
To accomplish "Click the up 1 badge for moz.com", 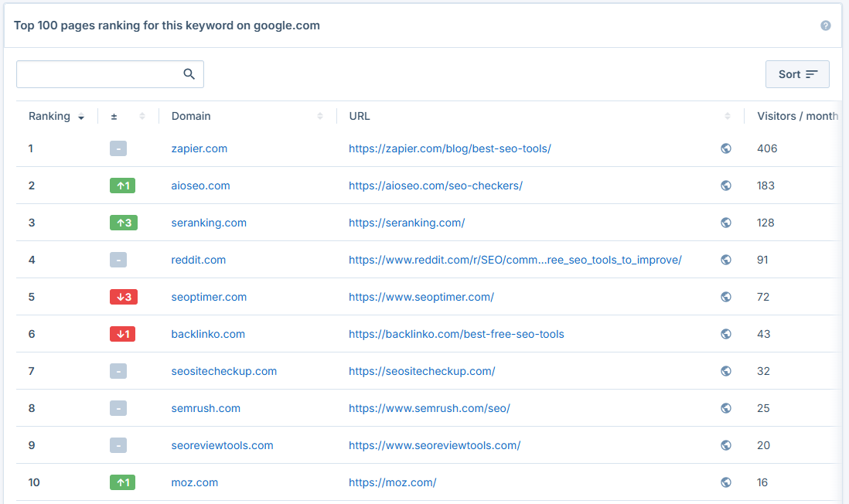I will tap(122, 482).
